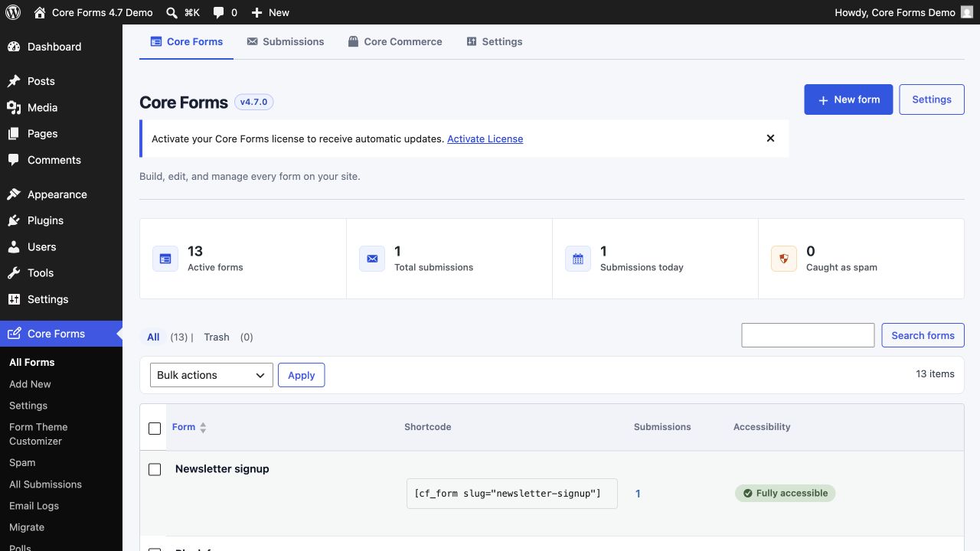The image size is (980, 551).
Task: Click the Apply button
Action: point(301,375)
